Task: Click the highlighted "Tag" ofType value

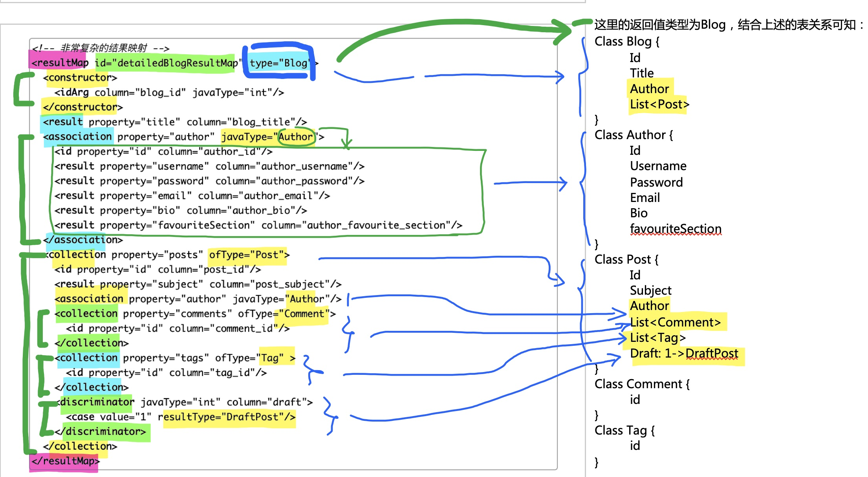Action: click(270, 358)
